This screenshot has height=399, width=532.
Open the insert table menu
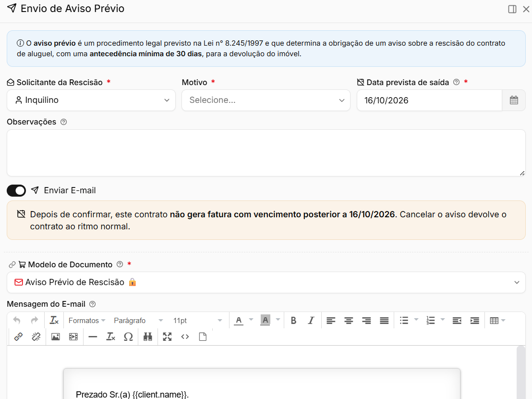point(497,321)
